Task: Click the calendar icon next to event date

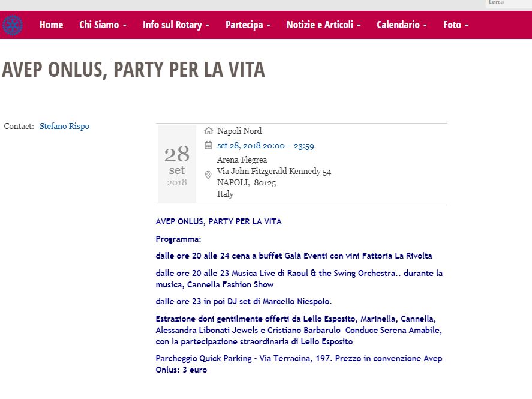Action: pyautogui.click(x=209, y=145)
